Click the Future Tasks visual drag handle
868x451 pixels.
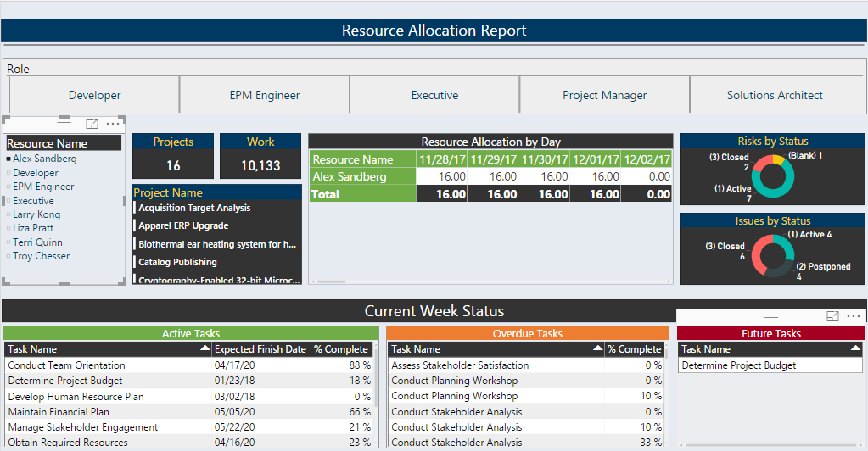pos(771,316)
